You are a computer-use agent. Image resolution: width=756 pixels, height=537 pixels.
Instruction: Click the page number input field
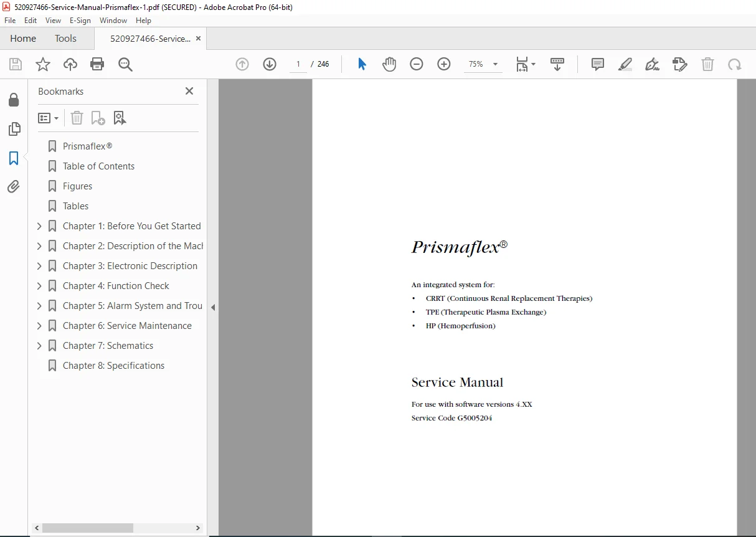click(298, 64)
